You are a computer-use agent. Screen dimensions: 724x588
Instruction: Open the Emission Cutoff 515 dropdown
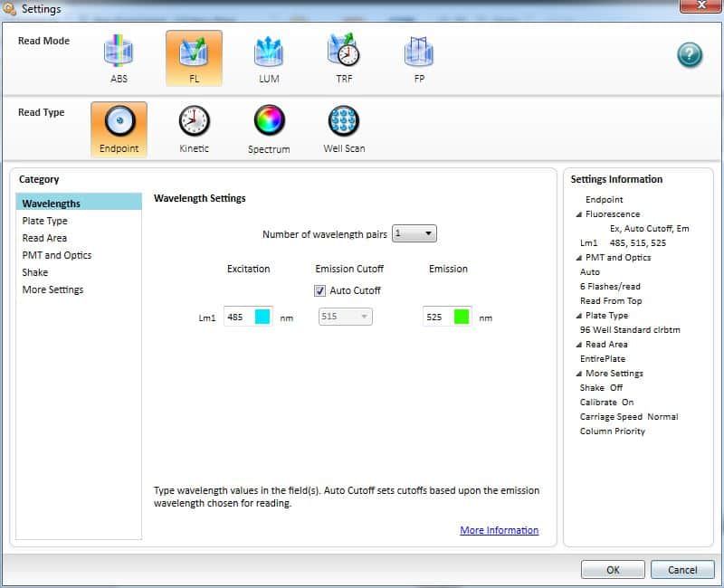(x=346, y=317)
